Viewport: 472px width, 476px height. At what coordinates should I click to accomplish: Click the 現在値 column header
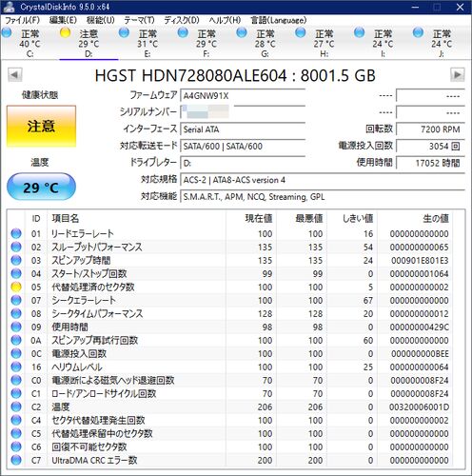(251, 218)
